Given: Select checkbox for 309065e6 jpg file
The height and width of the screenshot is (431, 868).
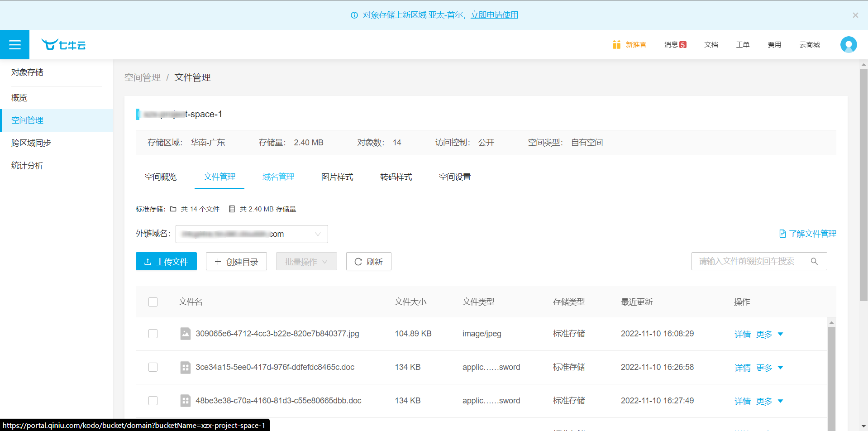Looking at the screenshot, I should click(x=153, y=334).
